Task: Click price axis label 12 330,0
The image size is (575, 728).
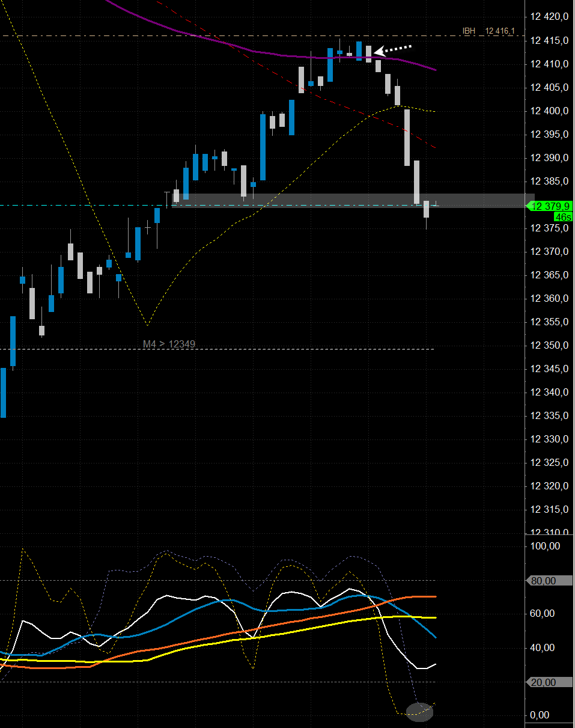Action: [549, 439]
